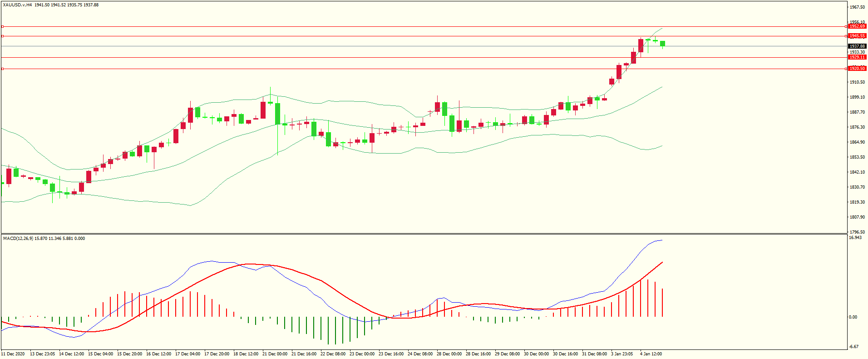Click the 11 Dec 2020 time label
This screenshot has height=359, width=868.
tap(13, 354)
